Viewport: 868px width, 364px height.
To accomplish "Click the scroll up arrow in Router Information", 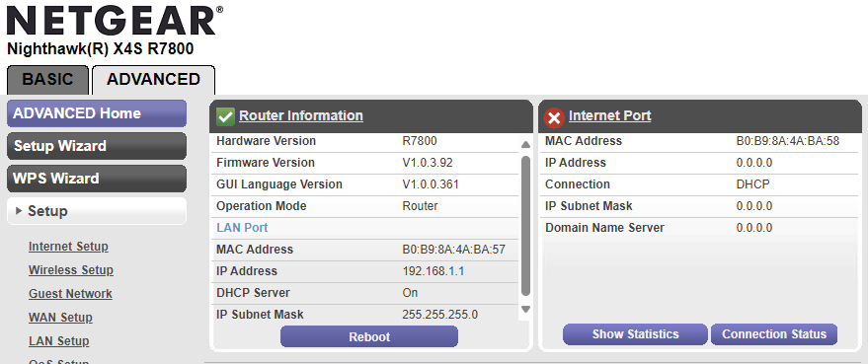I will (x=525, y=145).
